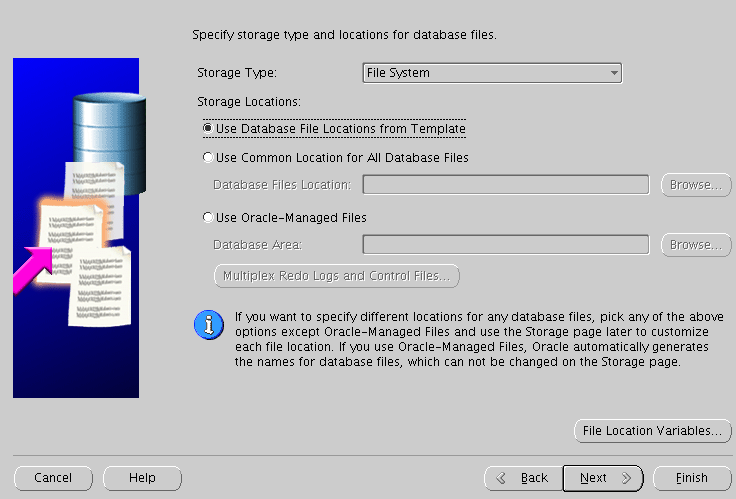Click the 'Database Area:' label

(257, 245)
